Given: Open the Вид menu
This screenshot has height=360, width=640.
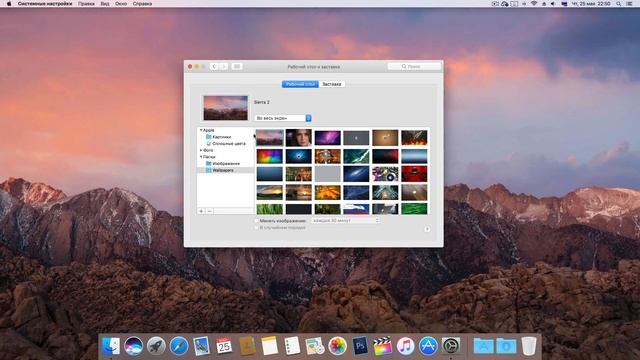Looking at the screenshot, I should [105, 4].
